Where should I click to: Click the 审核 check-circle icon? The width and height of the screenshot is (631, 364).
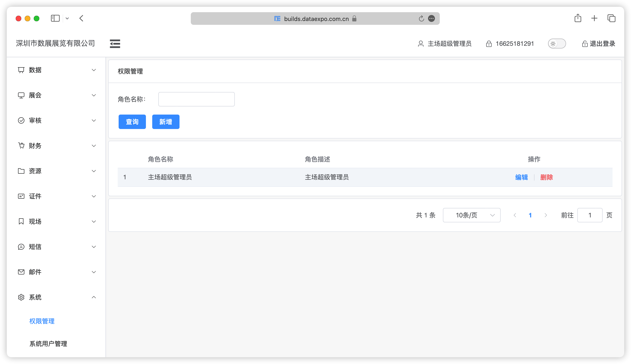point(21,120)
